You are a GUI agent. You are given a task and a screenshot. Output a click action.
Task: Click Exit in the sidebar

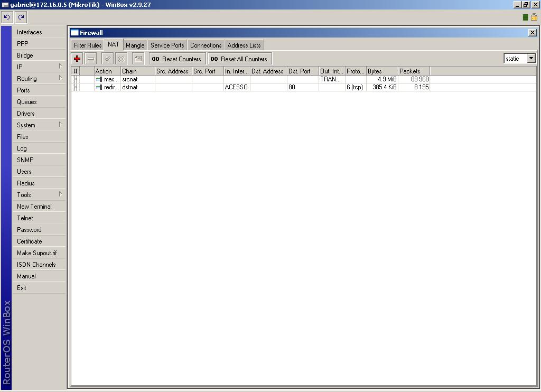click(39, 287)
